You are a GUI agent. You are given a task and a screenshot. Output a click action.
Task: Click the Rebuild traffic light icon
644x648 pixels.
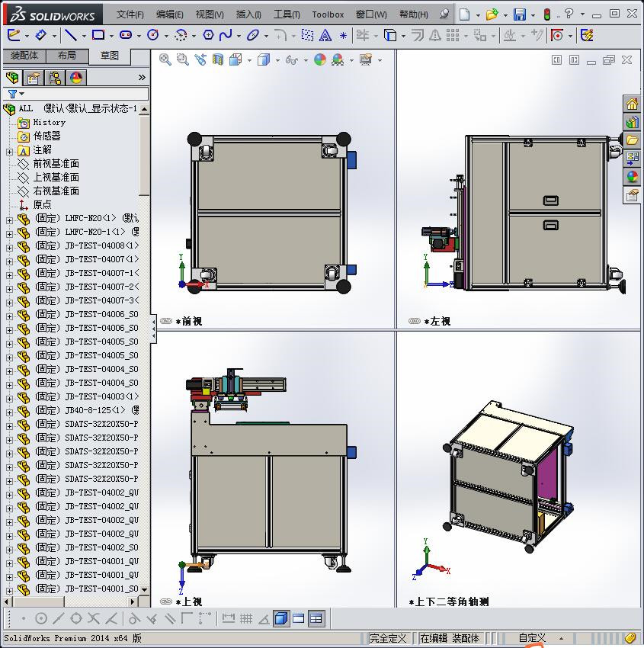547,14
